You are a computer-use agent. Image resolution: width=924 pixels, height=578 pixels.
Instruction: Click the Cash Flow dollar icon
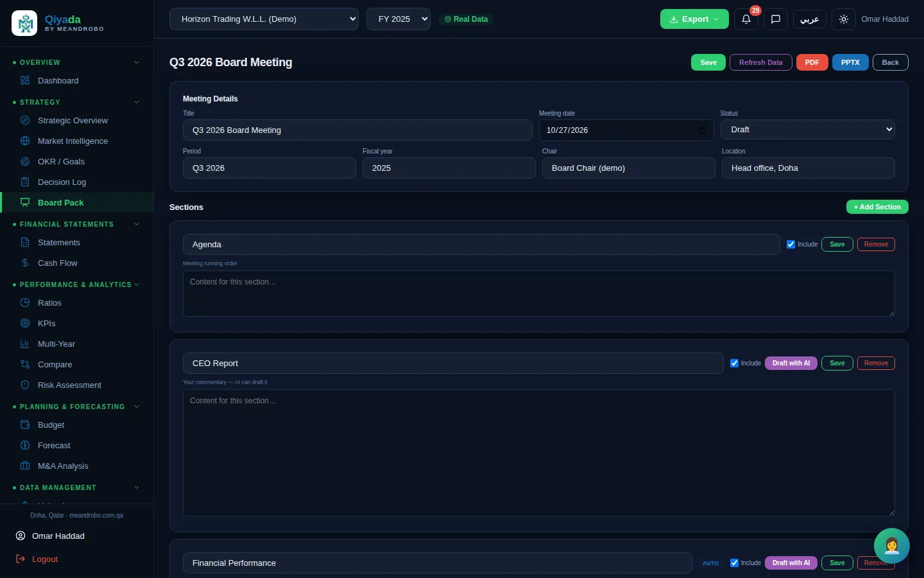coord(25,263)
